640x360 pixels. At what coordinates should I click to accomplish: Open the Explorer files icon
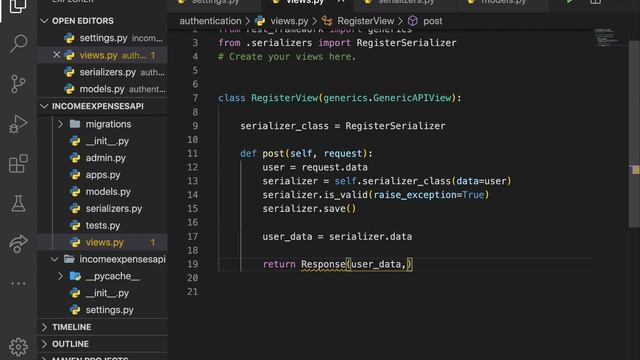click(18, 6)
